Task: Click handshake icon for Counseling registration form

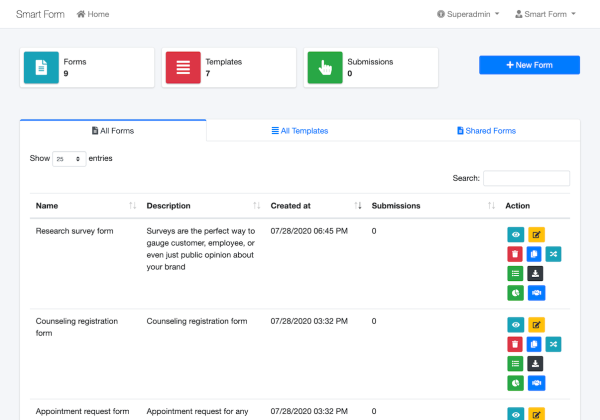Action: [536, 383]
